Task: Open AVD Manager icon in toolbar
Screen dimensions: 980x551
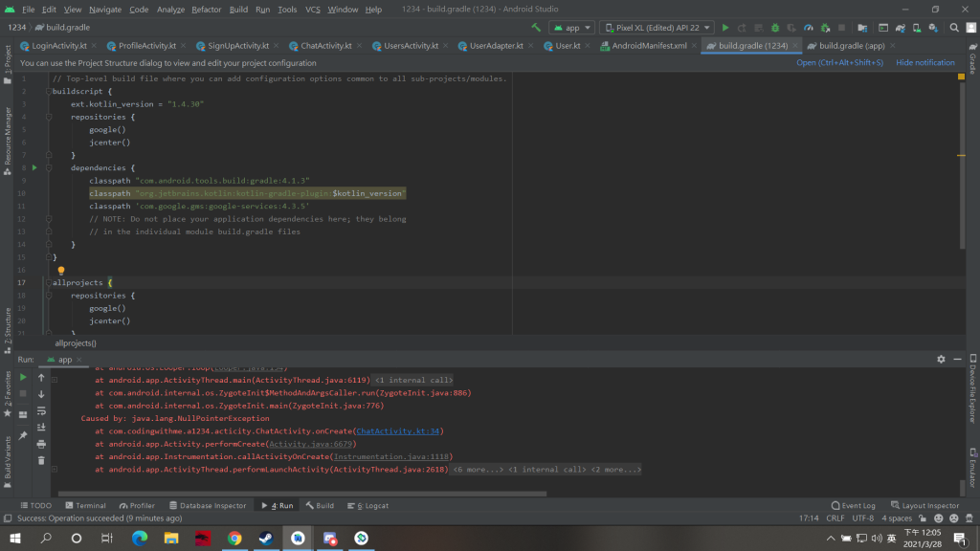Action: (x=916, y=28)
